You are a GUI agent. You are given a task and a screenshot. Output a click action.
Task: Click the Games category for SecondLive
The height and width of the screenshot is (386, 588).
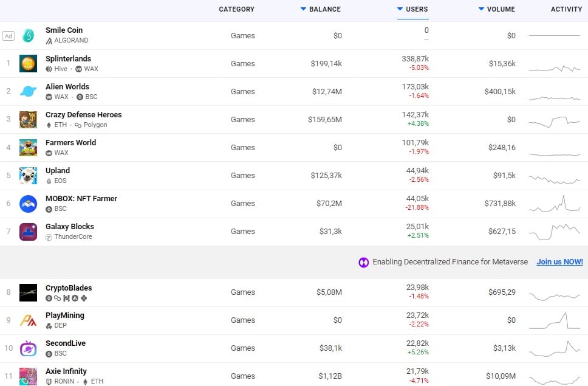click(243, 348)
